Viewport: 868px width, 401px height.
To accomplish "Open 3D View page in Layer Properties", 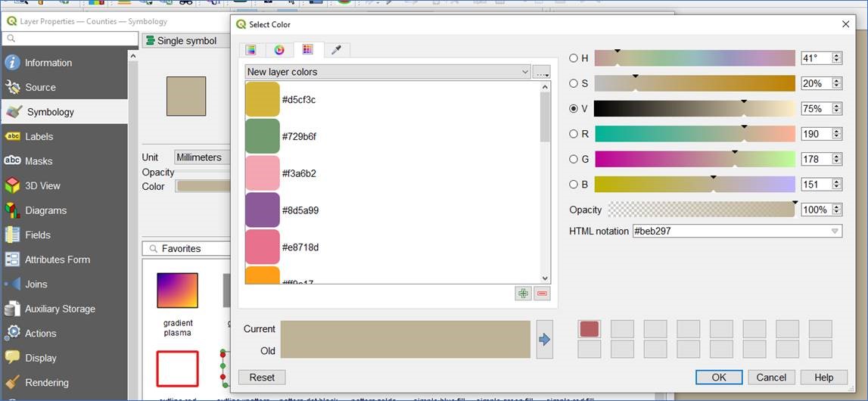I will pyautogui.click(x=64, y=186).
